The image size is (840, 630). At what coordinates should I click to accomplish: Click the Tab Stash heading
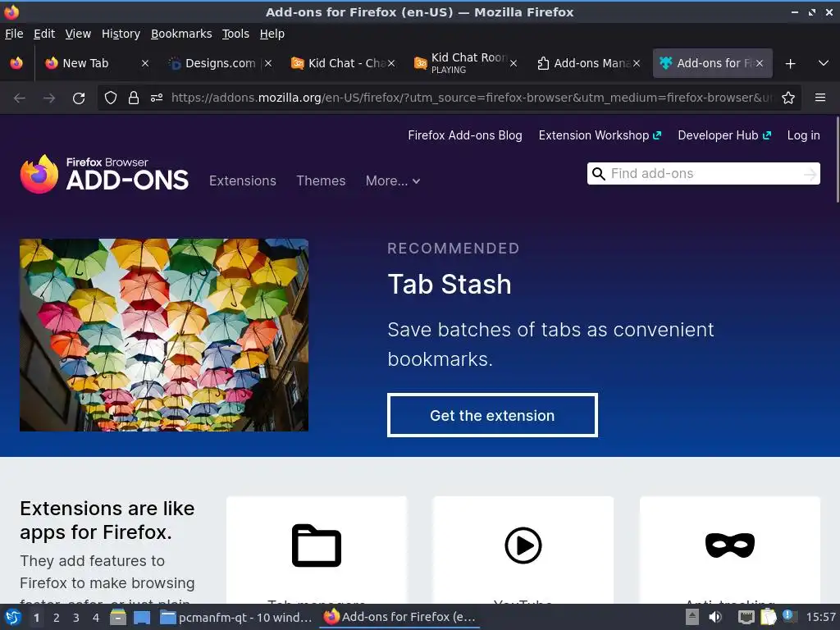pyautogui.click(x=450, y=284)
